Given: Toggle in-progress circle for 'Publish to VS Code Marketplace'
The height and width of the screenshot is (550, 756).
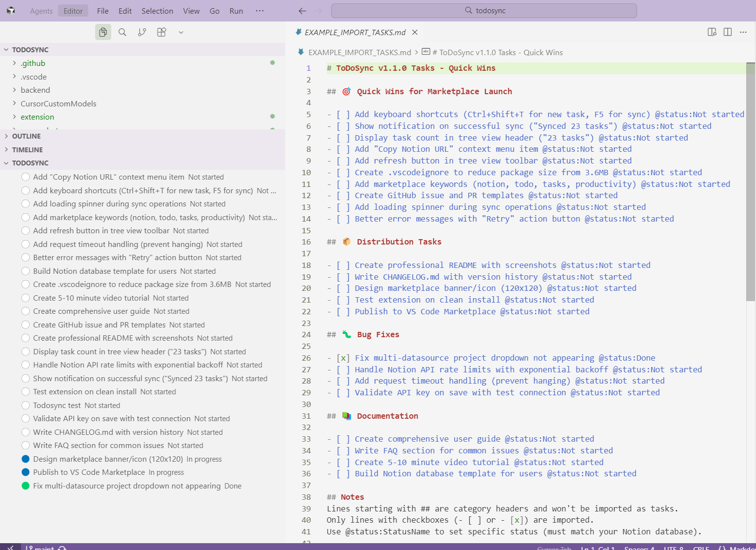Looking at the screenshot, I should coord(26,472).
